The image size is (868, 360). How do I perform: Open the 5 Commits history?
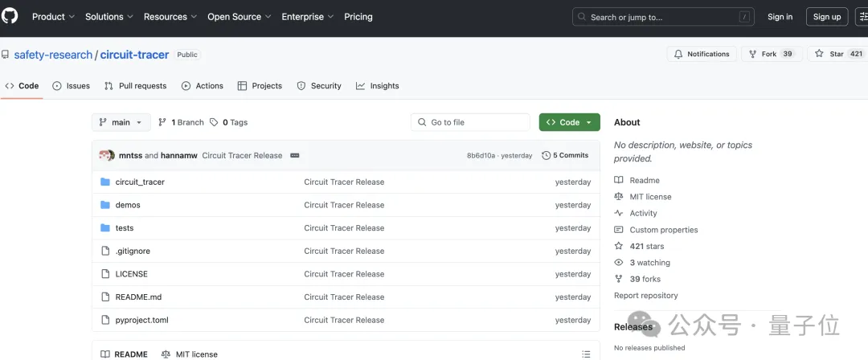coord(565,155)
